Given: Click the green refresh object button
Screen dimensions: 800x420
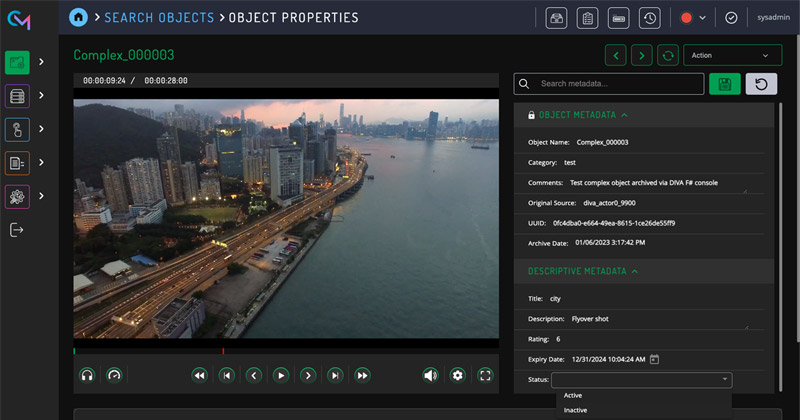Looking at the screenshot, I should tap(668, 55).
